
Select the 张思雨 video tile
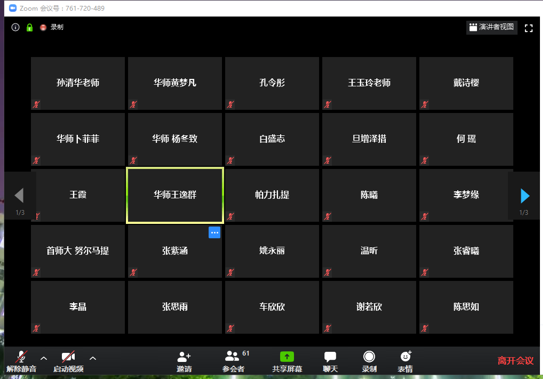coord(175,307)
